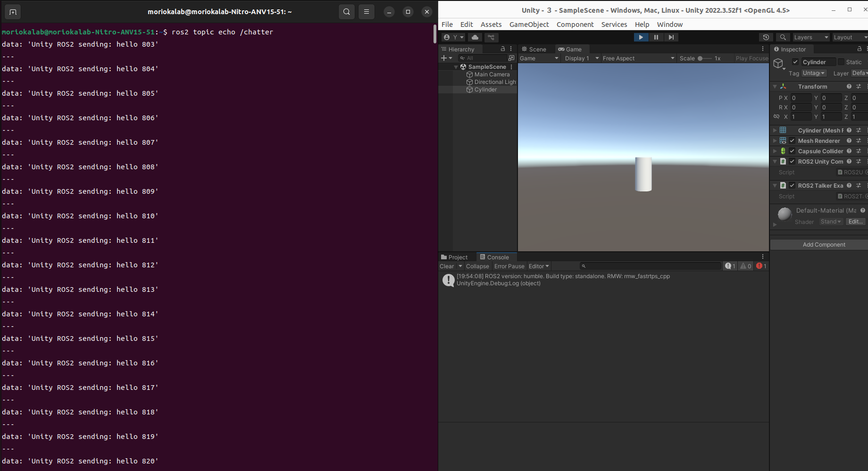Disable the Mesh Renderer component checkbox
The image size is (868, 471).
point(792,140)
